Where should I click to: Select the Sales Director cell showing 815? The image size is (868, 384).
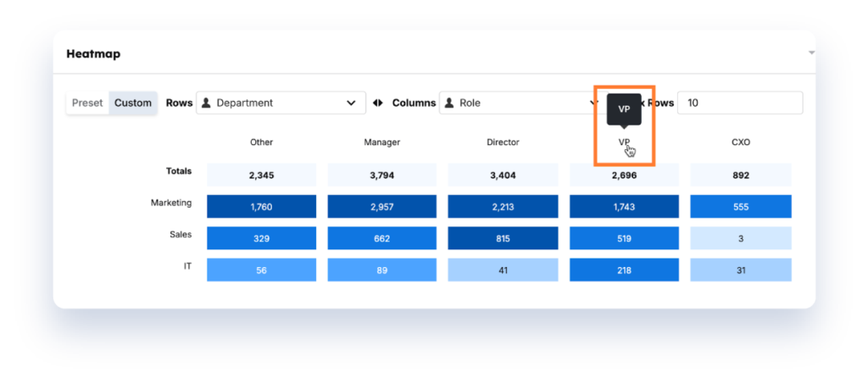pyautogui.click(x=503, y=238)
